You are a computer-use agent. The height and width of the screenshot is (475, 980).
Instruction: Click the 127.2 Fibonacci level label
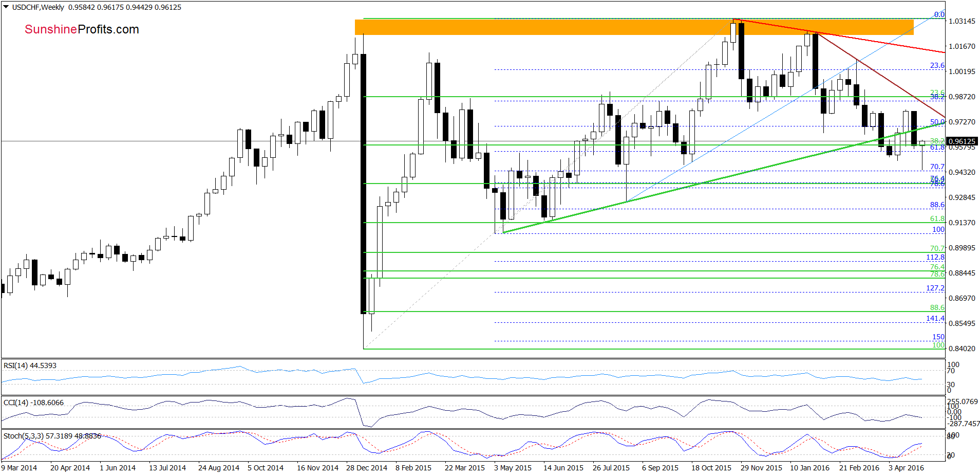[935, 288]
